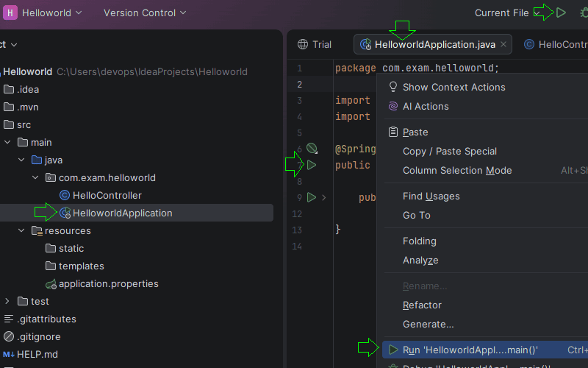Click the HelloController class icon

coord(65,195)
